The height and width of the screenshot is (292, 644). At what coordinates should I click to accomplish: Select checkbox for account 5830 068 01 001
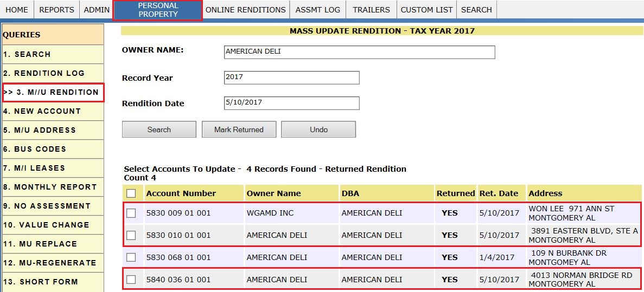click(131, 257)
